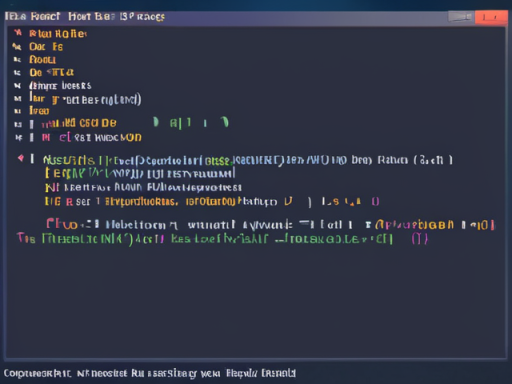Click the orange highlighted text ending the magenta-bracket line
Screen dimensions: 512x384
point(414,225)
